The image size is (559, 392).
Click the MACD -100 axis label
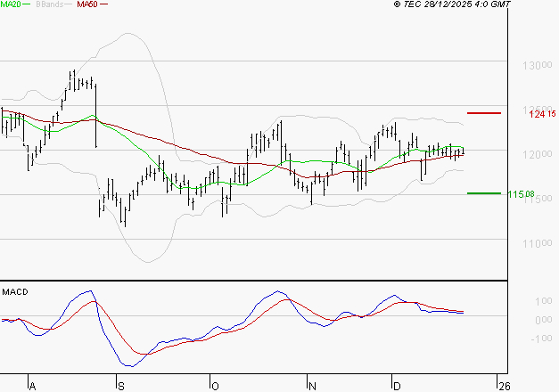click(541, 339)
